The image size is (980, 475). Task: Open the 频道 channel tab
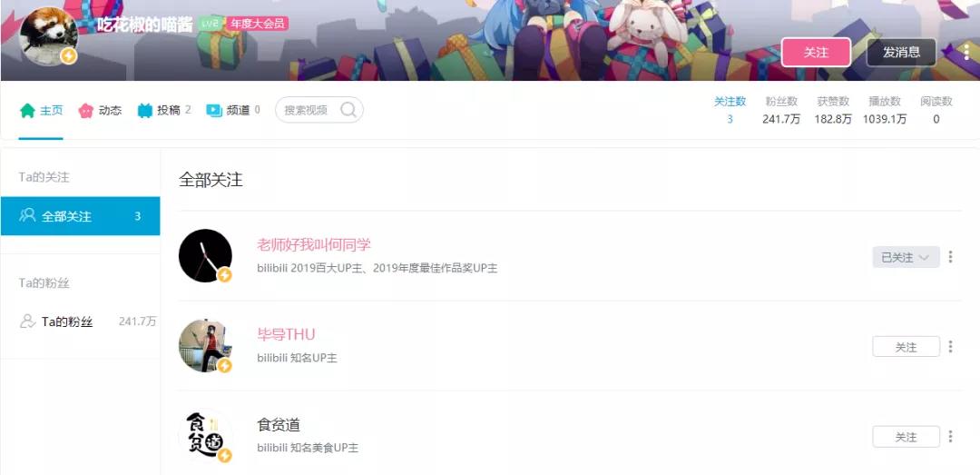click(x=233, y=110)
